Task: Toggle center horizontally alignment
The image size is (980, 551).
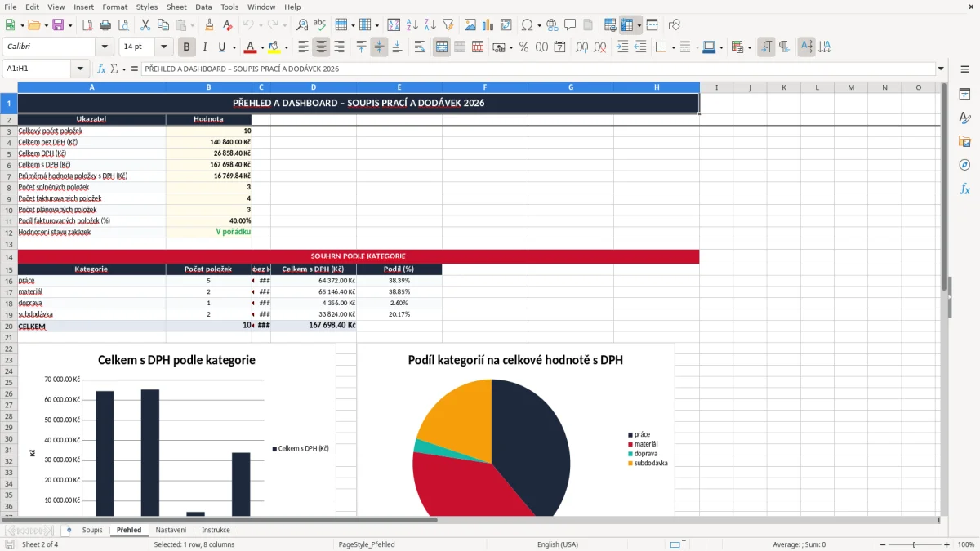Action: tap(321, 47)
